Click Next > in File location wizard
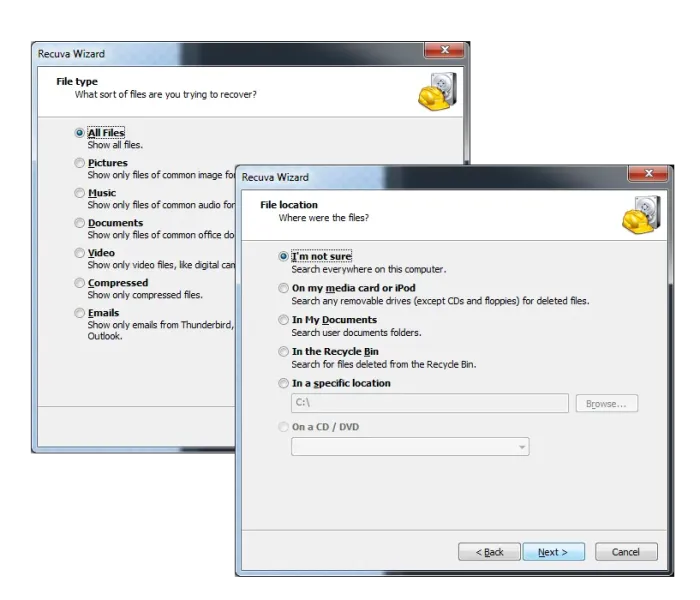This screenshot has width=700, height=600. (554, 552)
